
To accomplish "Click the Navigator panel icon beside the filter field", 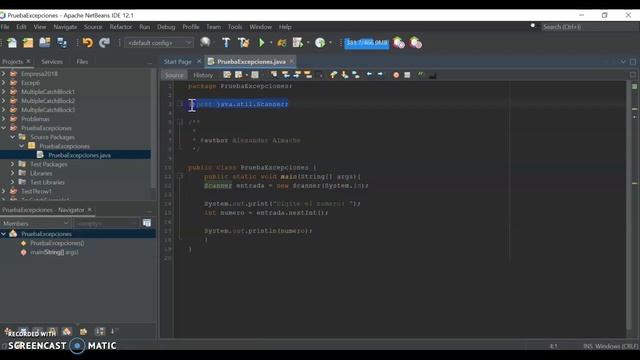I will [147, 223].
